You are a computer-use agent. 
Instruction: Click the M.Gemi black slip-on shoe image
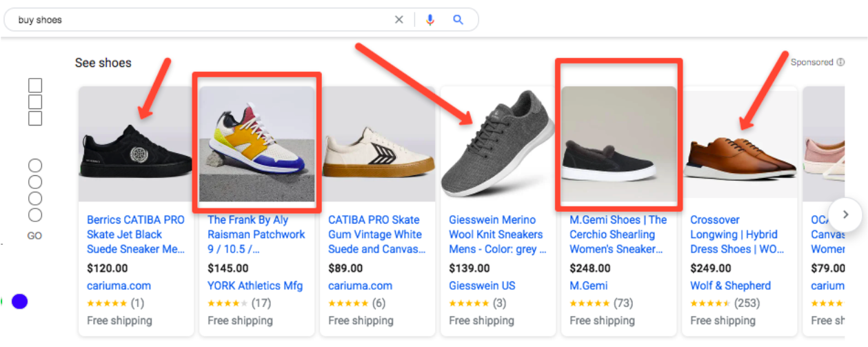(x=618, y=144)
